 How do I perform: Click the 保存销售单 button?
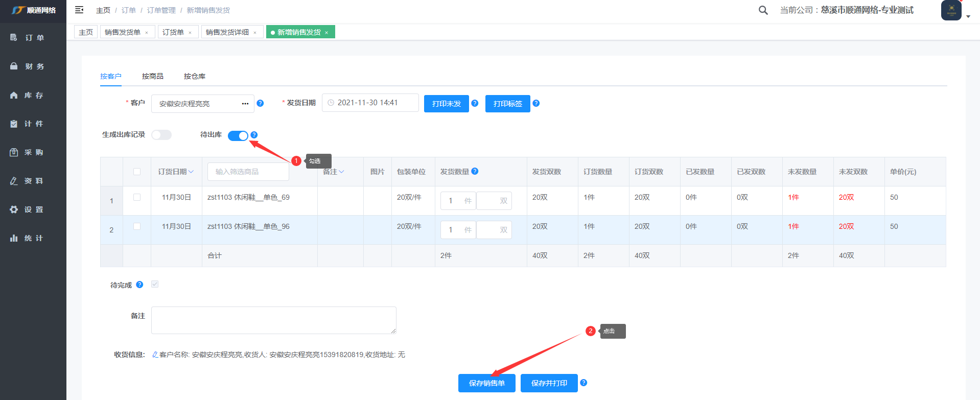[x=486, y=383]
